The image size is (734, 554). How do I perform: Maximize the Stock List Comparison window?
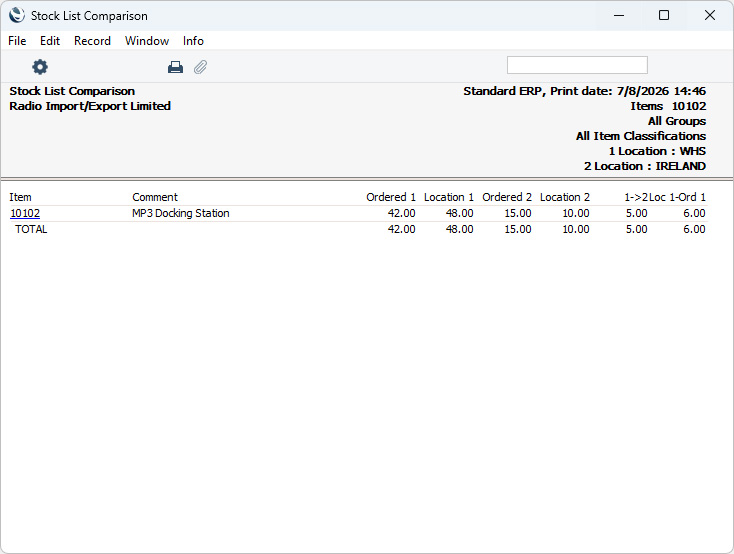(x=664, y=15)
